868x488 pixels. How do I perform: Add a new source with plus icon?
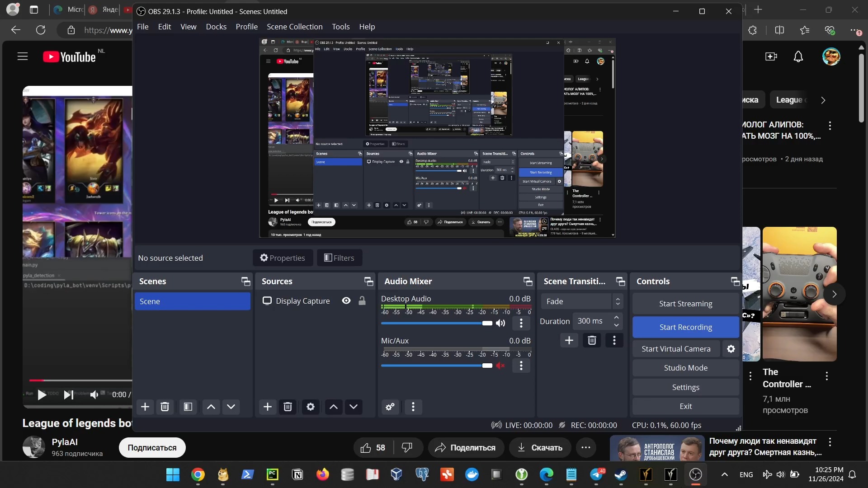pos(268,407)
